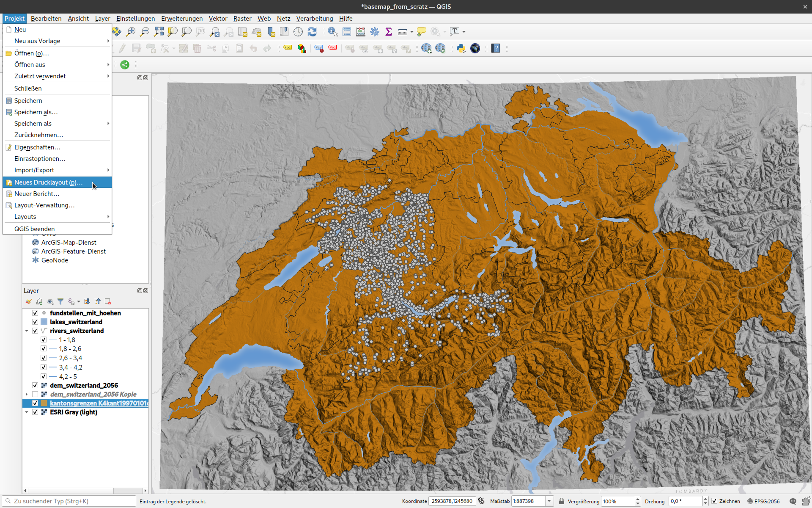The image size is (812, 508).
Task: Collapse the rivers_switzerland layer tree
Action: pos(27,331)
